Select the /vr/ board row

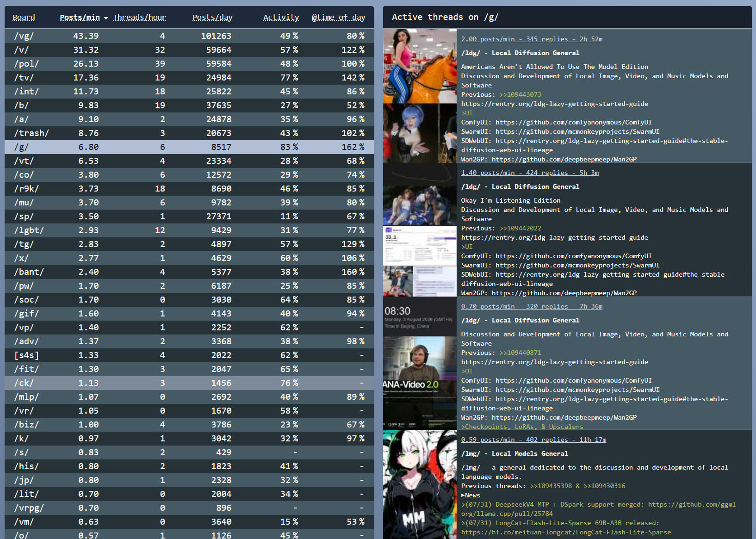[x=189, y=411]
